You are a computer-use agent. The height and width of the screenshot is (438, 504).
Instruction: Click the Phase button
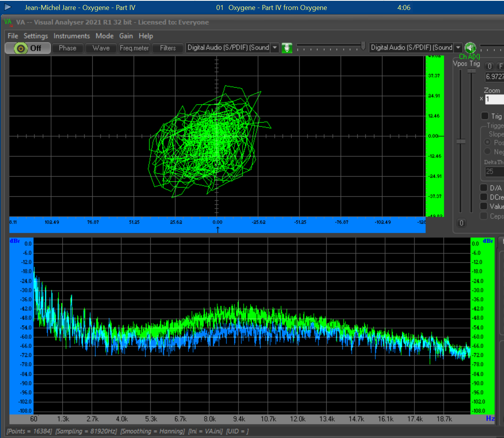(67, 48)
